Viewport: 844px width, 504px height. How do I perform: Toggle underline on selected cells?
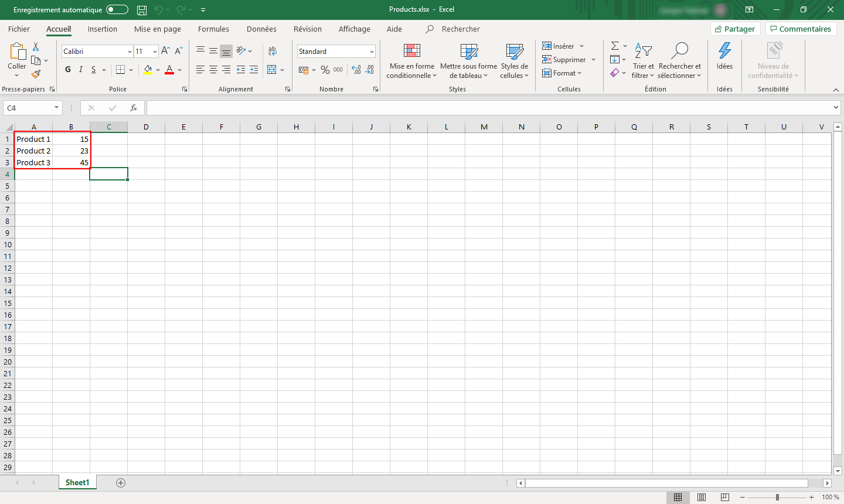click(x=93, y=69)
